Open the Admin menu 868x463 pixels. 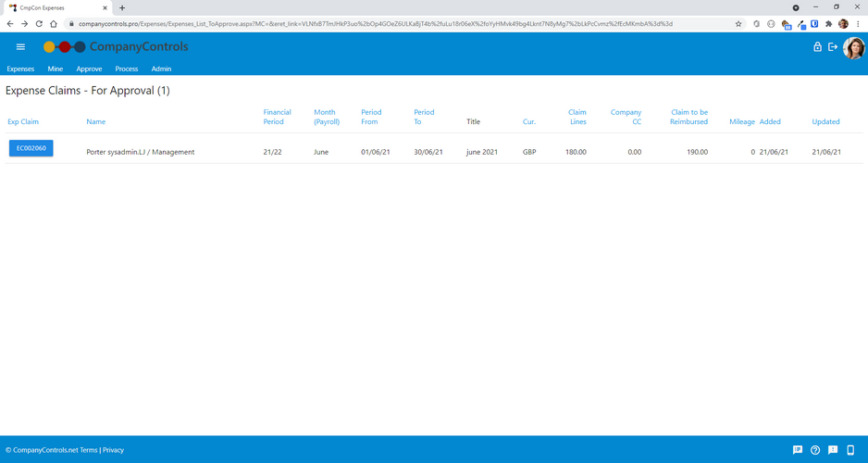click(x=161, y=69)
